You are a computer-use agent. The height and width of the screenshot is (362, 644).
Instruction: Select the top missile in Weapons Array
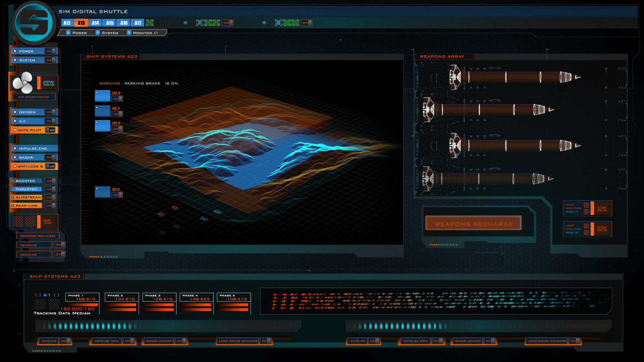pos(515,77)
